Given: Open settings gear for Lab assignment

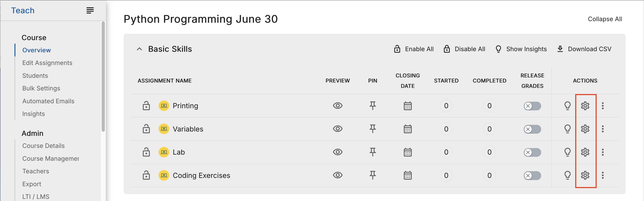Looking at the screenshot, I should [585, 152].
